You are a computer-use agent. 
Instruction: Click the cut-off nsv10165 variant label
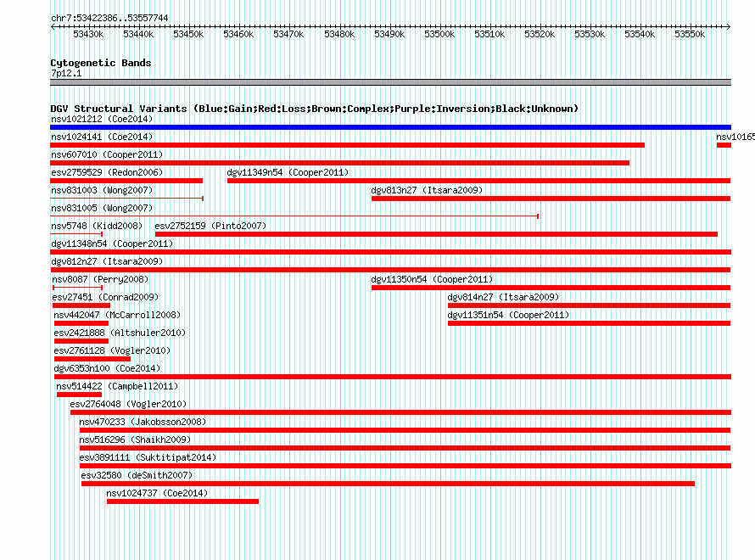point(735,137)
